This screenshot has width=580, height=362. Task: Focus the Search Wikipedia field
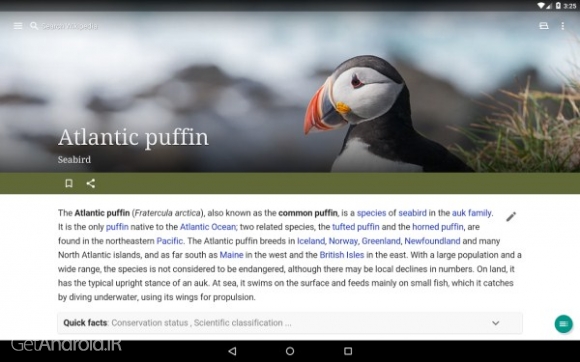pyautogui.click(x=70, y=26)
